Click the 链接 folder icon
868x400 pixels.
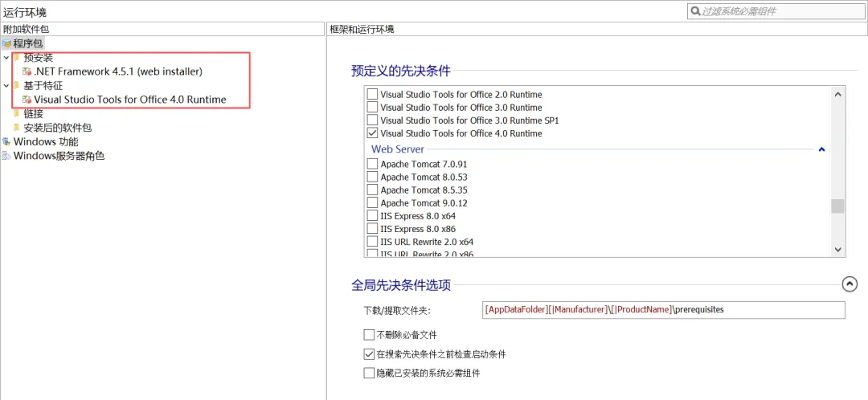coord(17,113)
